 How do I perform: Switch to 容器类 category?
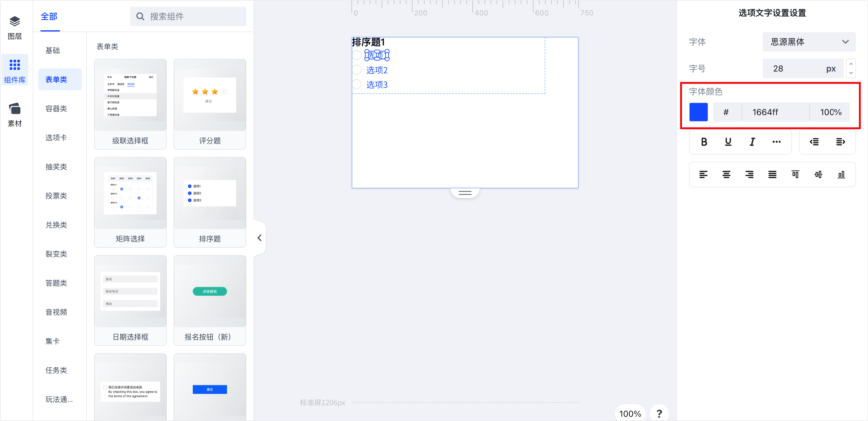pyautogui.click(x=56, y=109)
